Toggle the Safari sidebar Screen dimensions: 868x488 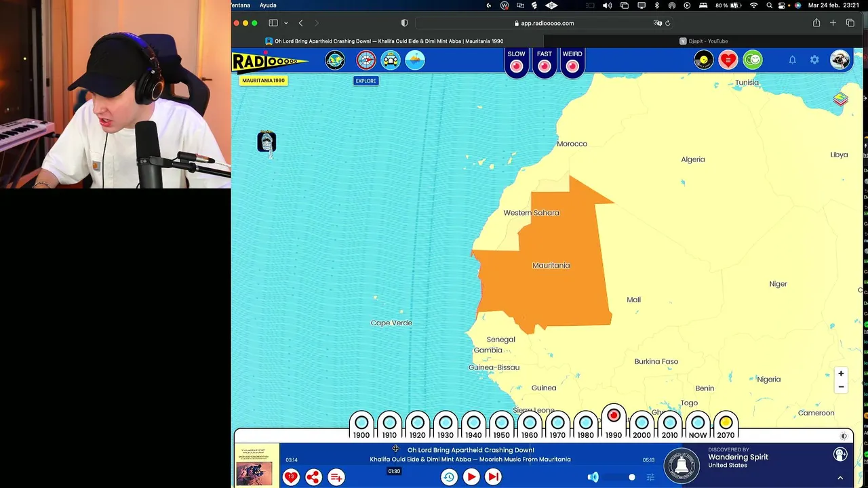point(273,23)
